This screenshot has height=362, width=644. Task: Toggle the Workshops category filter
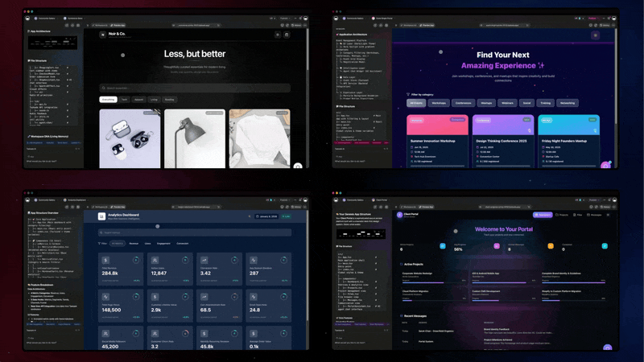[x=439, y=103]
